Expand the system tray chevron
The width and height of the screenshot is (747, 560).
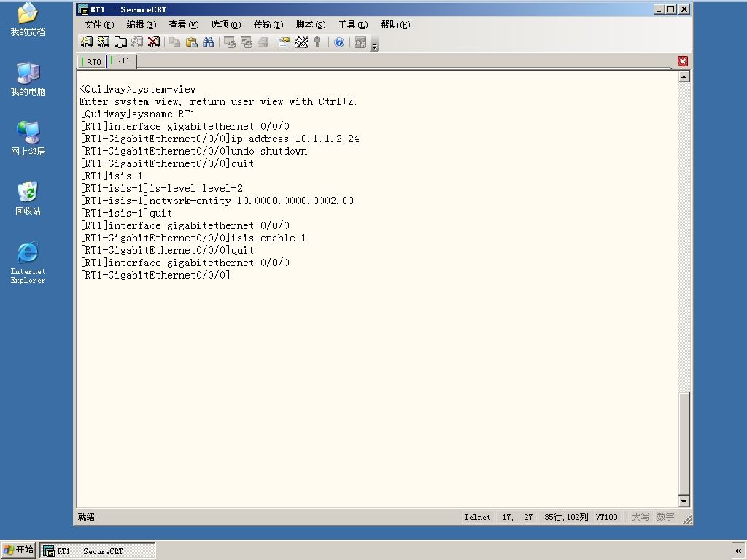(x=738, y=551)
